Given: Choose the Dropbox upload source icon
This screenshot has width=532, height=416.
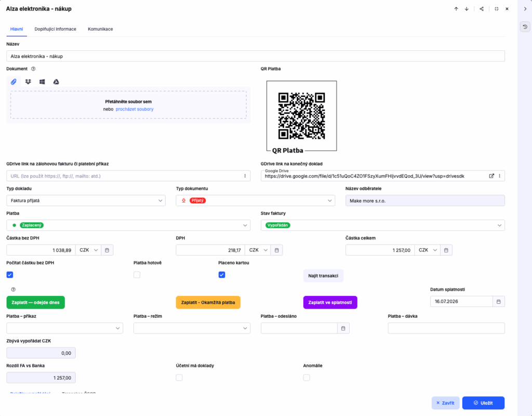Looking at the screenshot, I should pos(28,82).
